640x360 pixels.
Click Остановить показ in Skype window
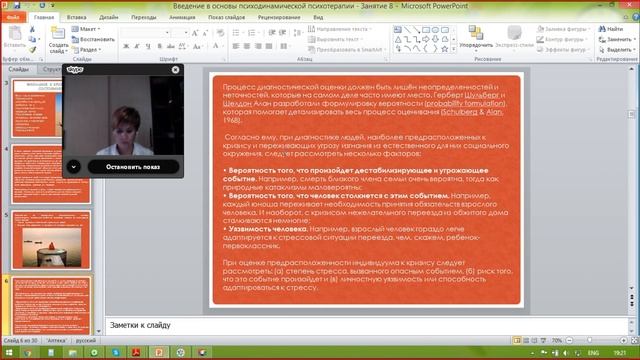point(133,167)
